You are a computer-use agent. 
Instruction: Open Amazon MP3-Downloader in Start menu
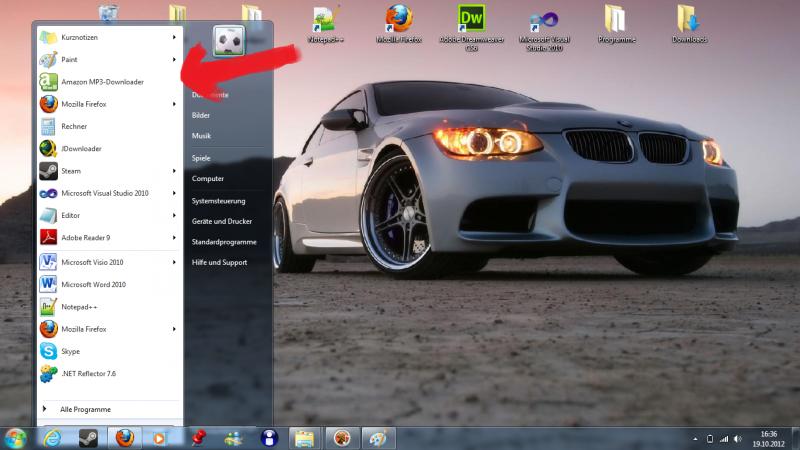coord(110,82)
